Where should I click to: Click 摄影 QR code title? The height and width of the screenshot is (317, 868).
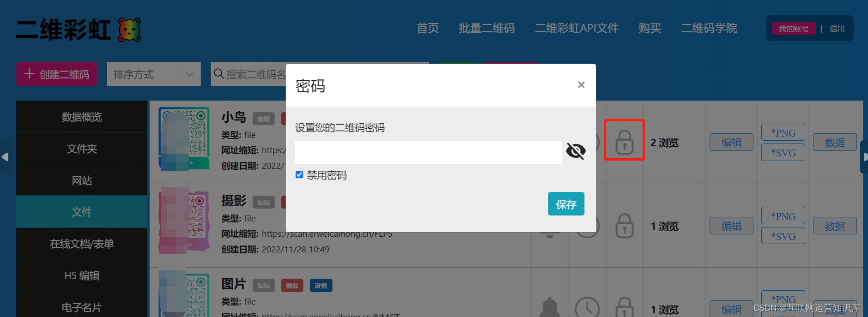(234, 201)
